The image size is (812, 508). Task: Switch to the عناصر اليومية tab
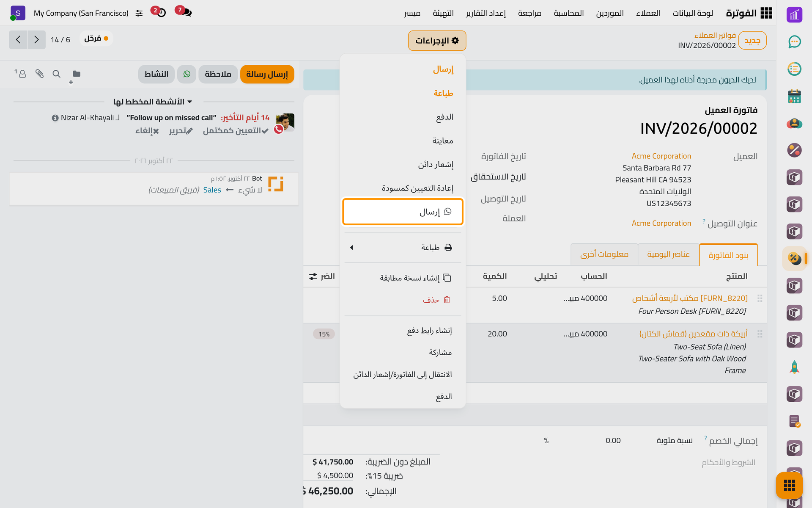668,254
